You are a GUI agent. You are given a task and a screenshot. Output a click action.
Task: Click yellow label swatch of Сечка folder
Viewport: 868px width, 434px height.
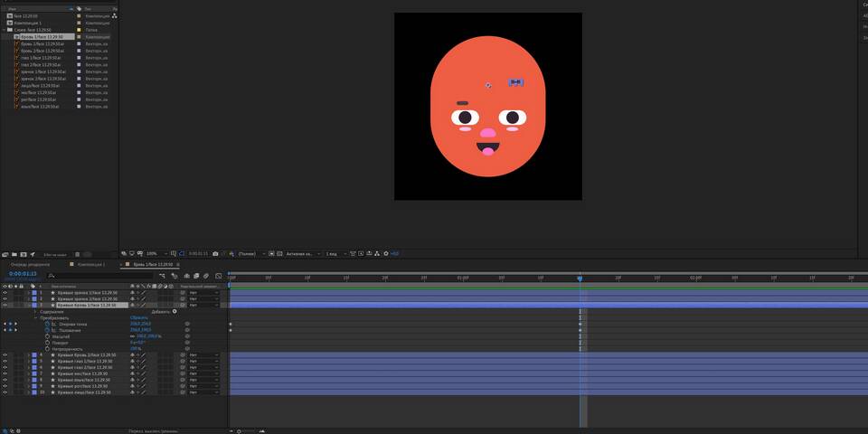(80, 30)
